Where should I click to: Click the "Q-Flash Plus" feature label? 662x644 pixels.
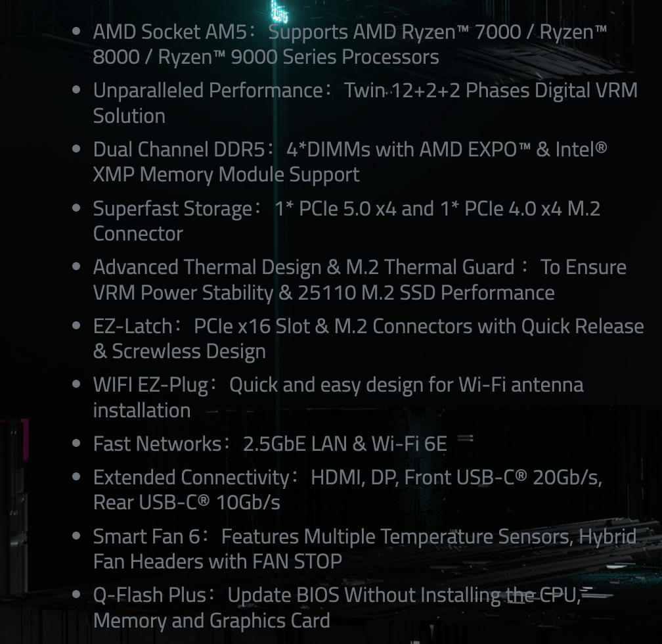point(150,595)
